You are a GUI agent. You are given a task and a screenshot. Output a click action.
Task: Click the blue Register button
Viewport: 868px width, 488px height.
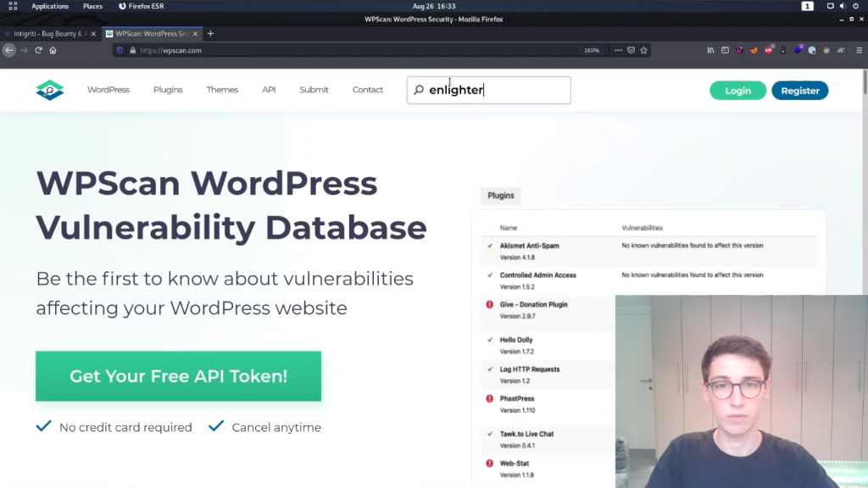tap(800, 91)
